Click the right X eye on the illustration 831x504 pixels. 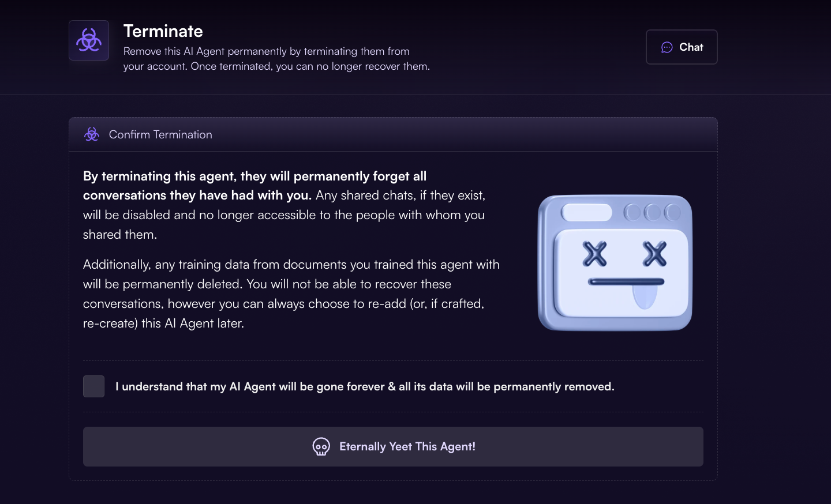[x=654, y=254]
